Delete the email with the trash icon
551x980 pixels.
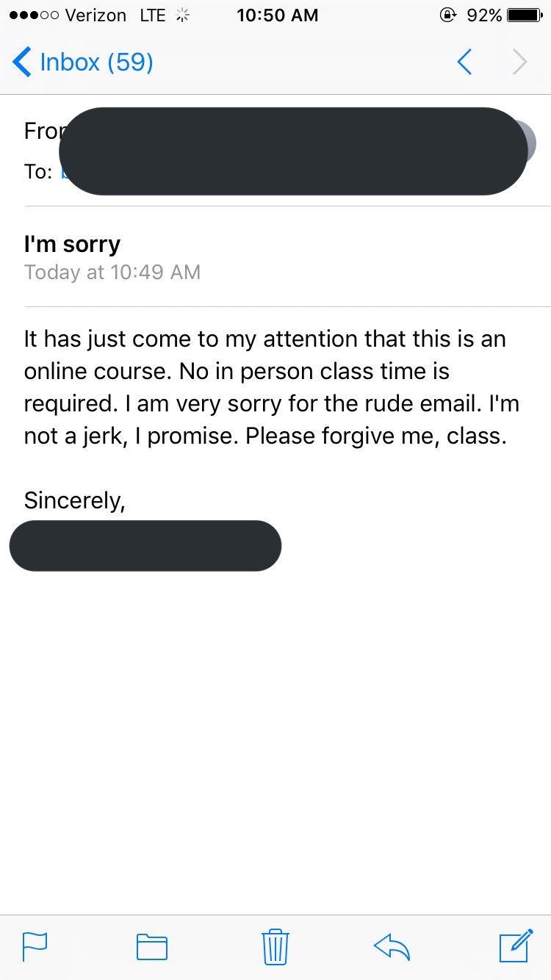[x=275, y=946]
